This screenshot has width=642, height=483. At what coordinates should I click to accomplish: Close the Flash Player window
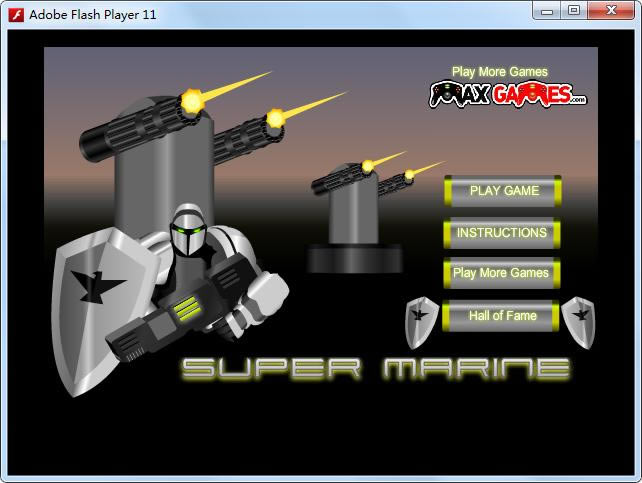coord(611,10)
